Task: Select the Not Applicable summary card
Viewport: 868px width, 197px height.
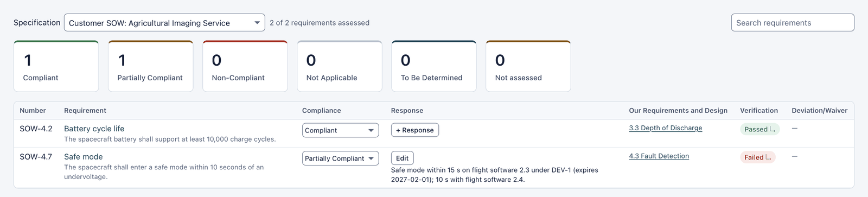Action: pyautogui.click(x=340, y=66)
